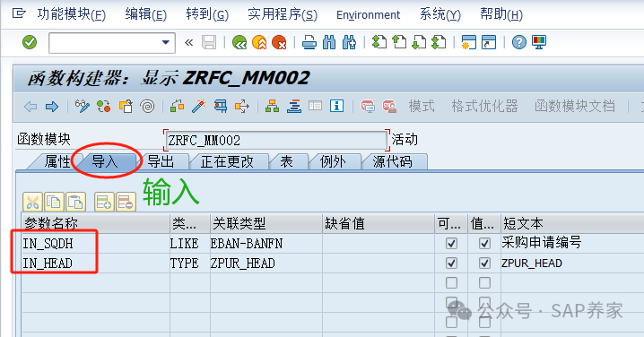The height and width of the screenshot is (337, 644).
Task: Switch to the 导出 tab
Action: point(161,161)
